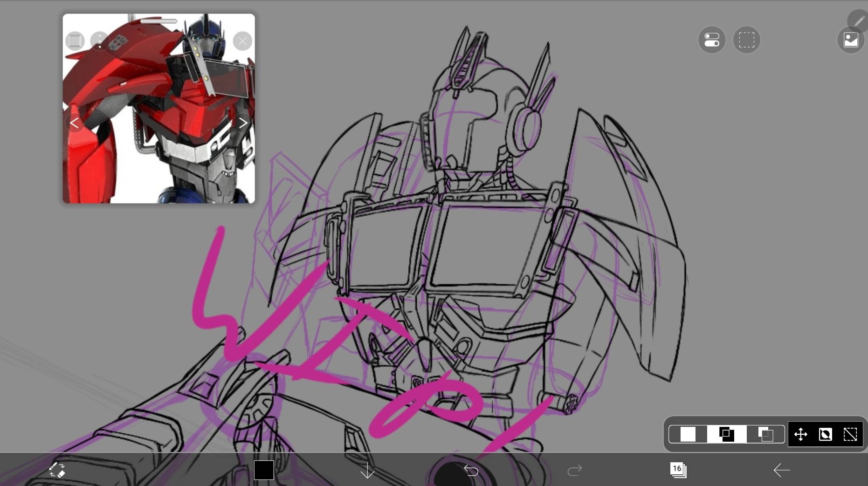
Task: Open the reference image window button
Action: pos(851,40)
